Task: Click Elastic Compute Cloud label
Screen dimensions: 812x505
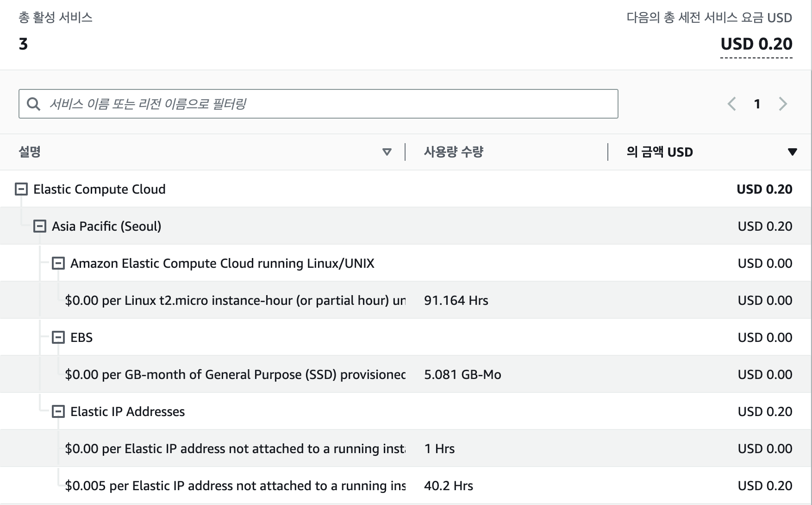Action: coord(100,189)
